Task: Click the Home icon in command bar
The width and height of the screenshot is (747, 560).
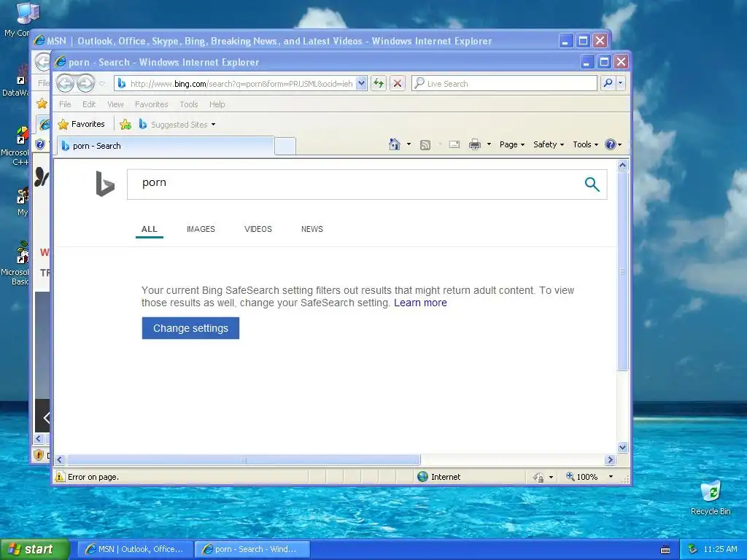Action: coord(395,144)
